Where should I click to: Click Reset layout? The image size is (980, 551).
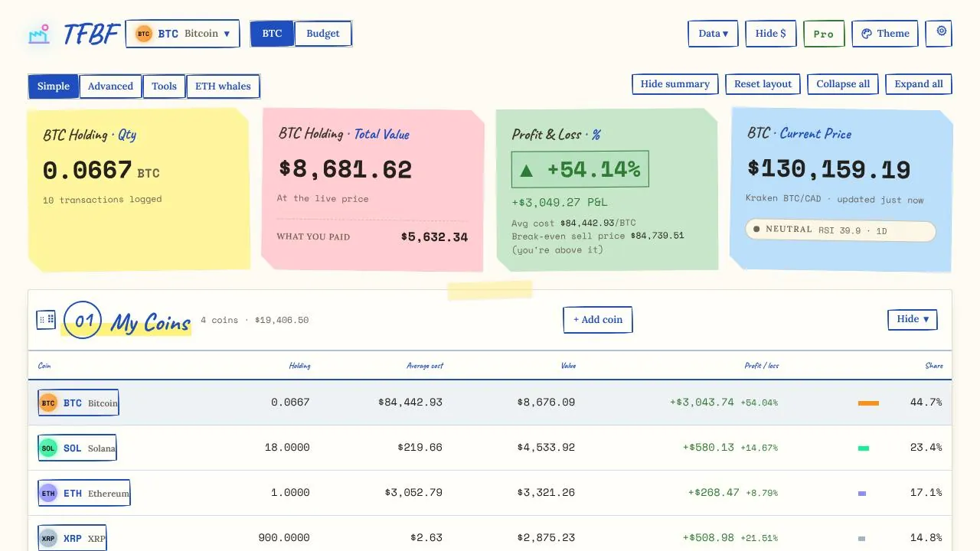[763, 84]
